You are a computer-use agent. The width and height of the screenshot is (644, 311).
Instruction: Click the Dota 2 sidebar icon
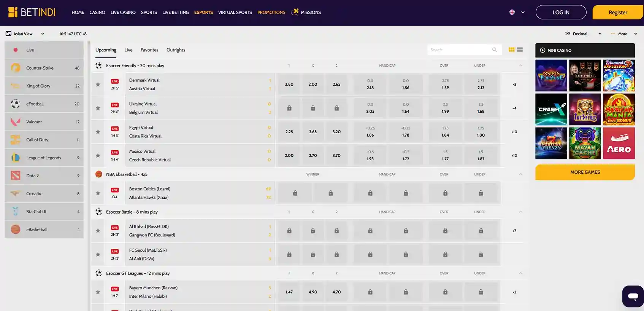(x=16, y=175)
